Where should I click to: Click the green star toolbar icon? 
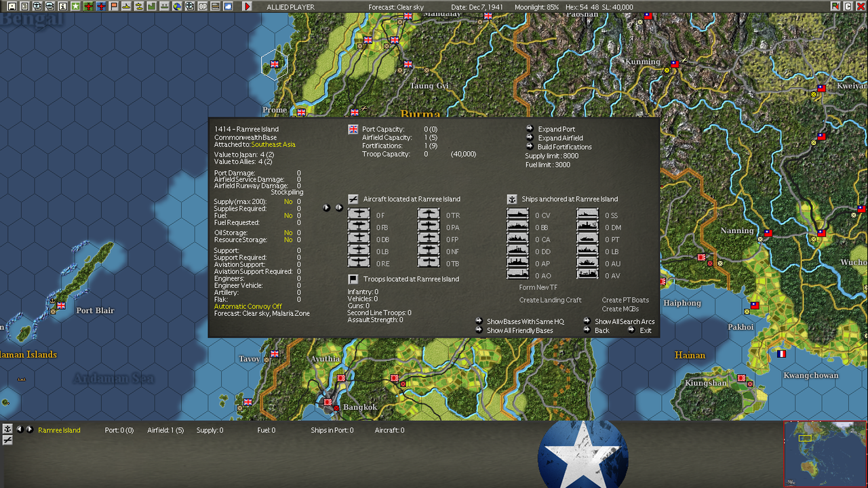coord(75,6)
